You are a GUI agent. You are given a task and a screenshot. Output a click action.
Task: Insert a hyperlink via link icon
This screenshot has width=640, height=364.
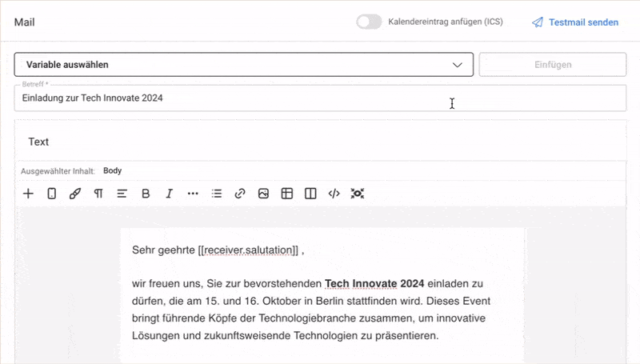click(x=239, y=194)
